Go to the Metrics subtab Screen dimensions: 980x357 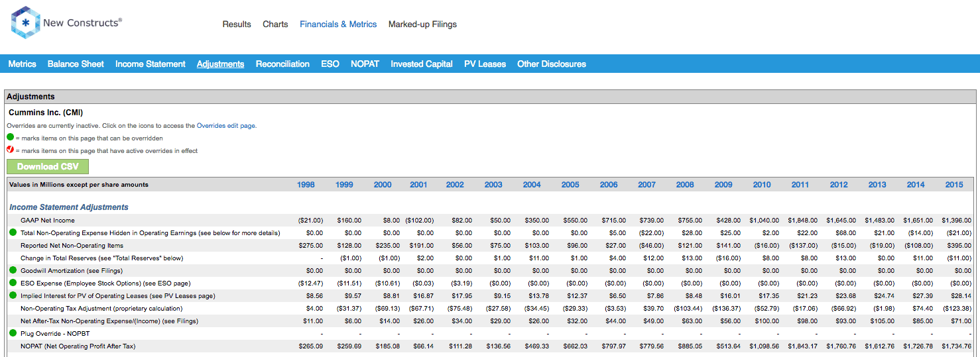(x=22, y=64)
